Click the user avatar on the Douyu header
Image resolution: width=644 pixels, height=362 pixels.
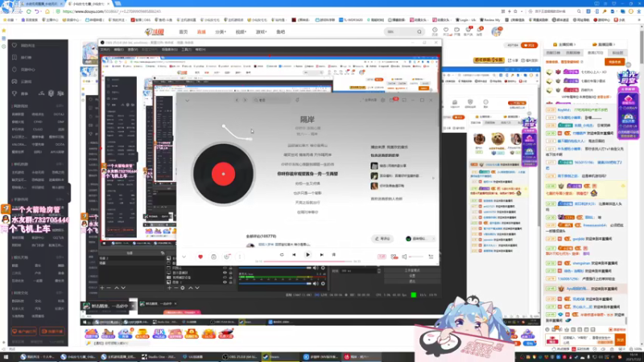point(497,31)
